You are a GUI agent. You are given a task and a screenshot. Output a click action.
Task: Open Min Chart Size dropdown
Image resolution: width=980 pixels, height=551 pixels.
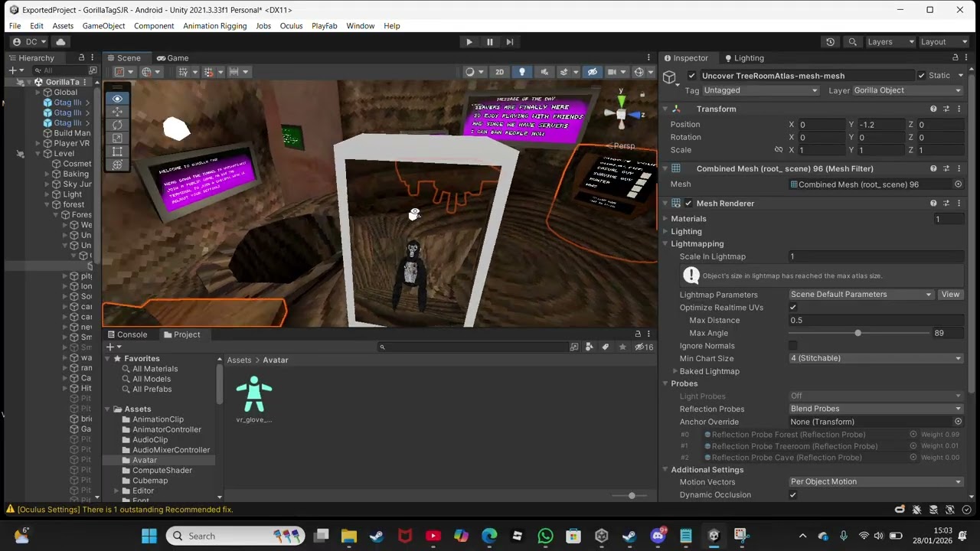(x=876, y=358)
